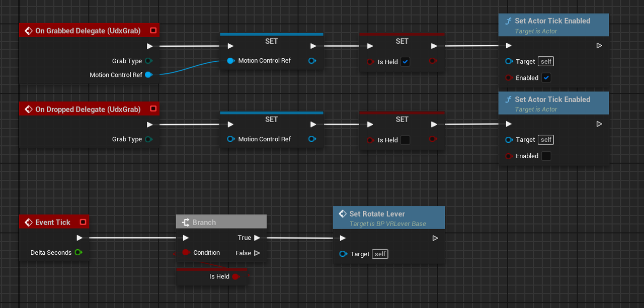Uncheck Enabled on the upper Set Actor Tick Enabled
This screenshot has width=644, height=308.
546,78
